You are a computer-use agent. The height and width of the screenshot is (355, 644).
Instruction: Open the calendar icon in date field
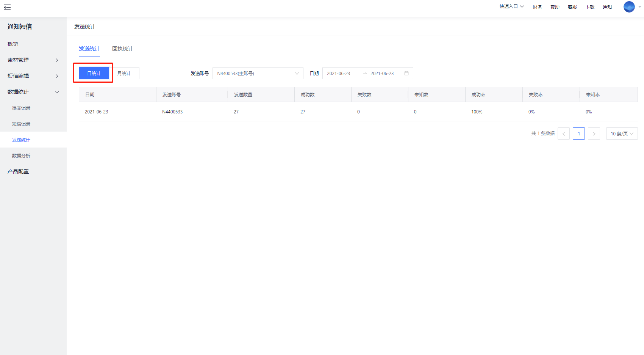pos(406,73)
